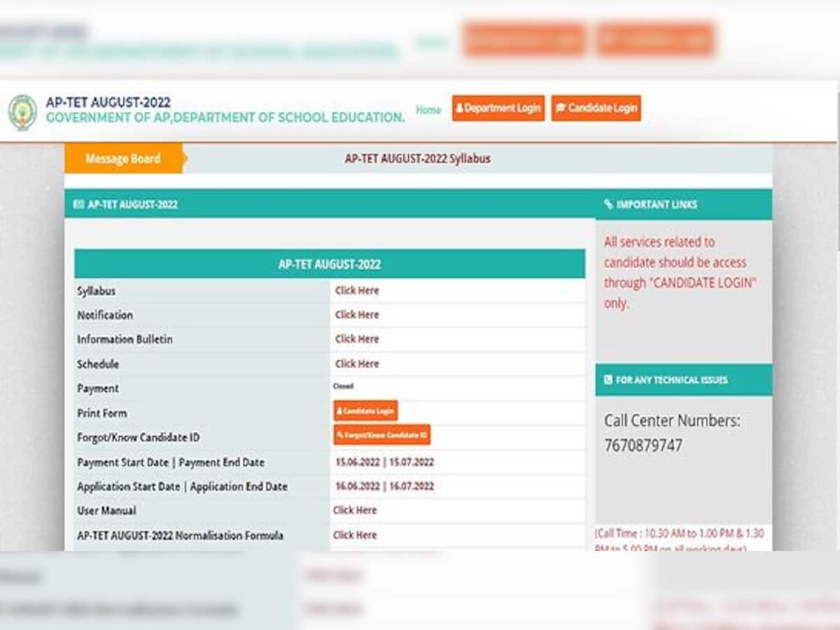Click the list icon beside AP-TET AUGUST-2022 header
Viewport: 840px width, 630px height.
[78, 204]
